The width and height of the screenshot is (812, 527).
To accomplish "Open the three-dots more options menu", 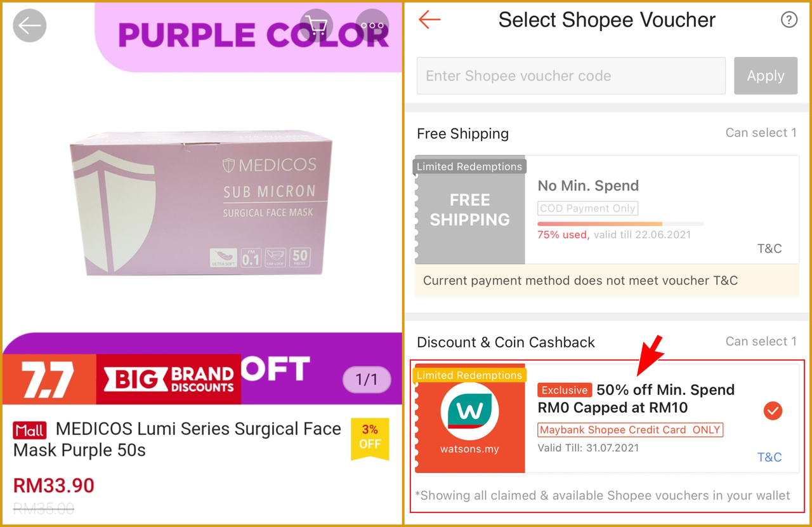I will click(x=372, y=25).
